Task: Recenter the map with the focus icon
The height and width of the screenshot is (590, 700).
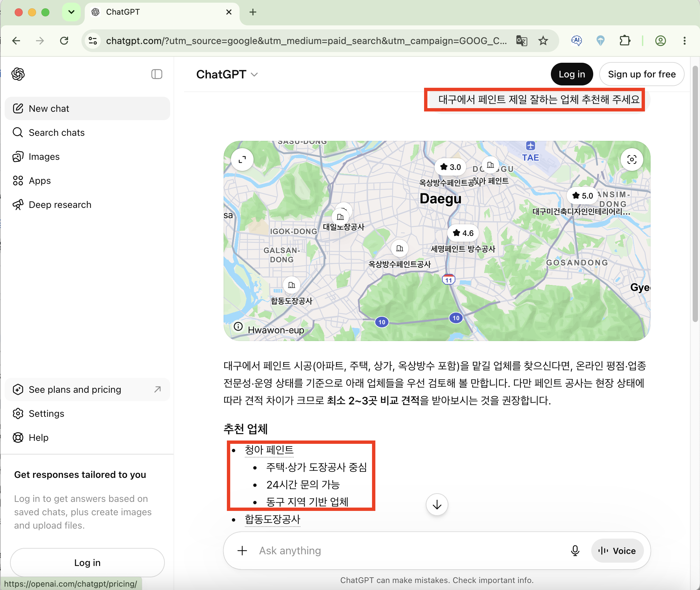Action: point(632,160)
